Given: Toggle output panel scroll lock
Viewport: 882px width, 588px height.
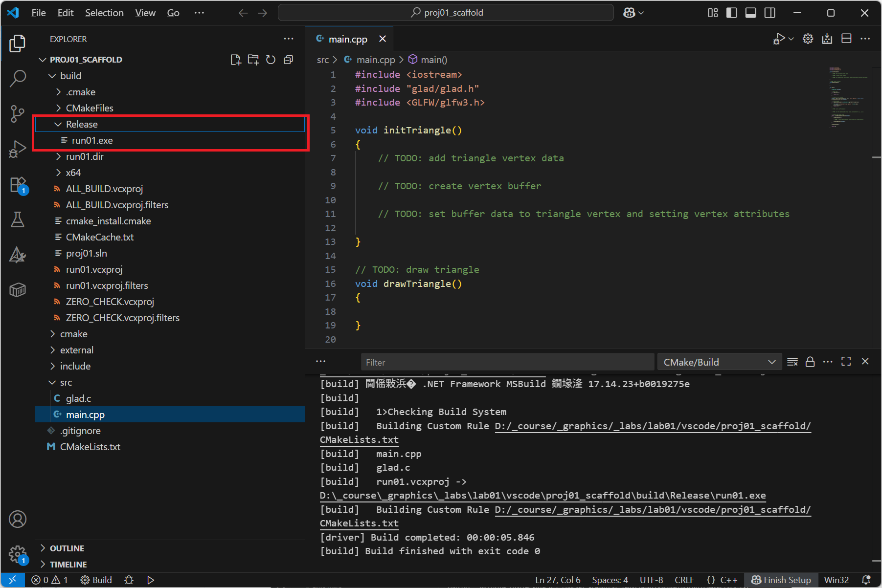Looking at the screenshot, I should tap(810, 362).
